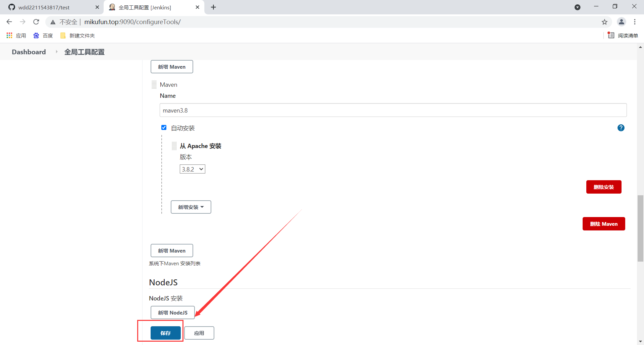
Task: Click the NodeJS section heading
Action: click(163, 282)
